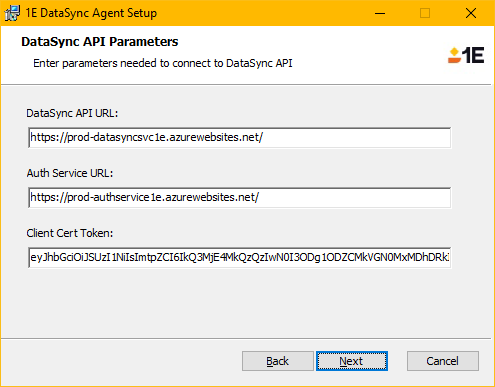Click the 'DataSync API Parameters' heading
Screen dimensions: 495x387
[100, 42]
